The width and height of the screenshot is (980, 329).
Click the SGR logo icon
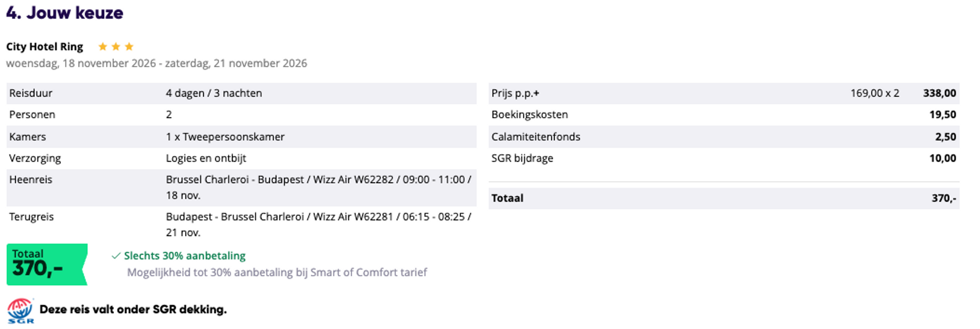20,310
